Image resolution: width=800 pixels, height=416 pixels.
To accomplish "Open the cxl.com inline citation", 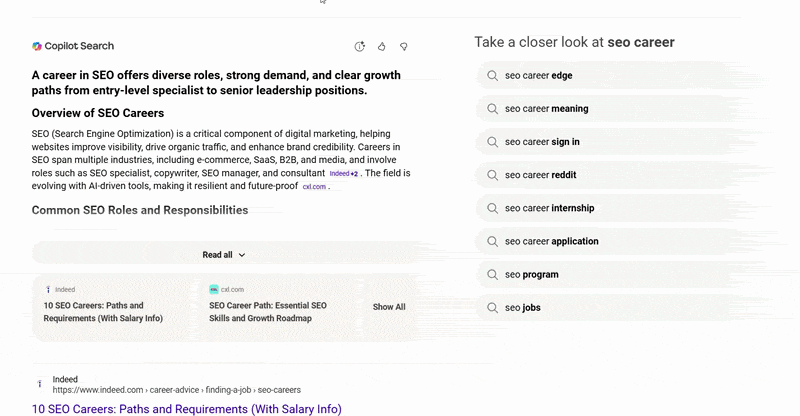I will coord(314,187).
